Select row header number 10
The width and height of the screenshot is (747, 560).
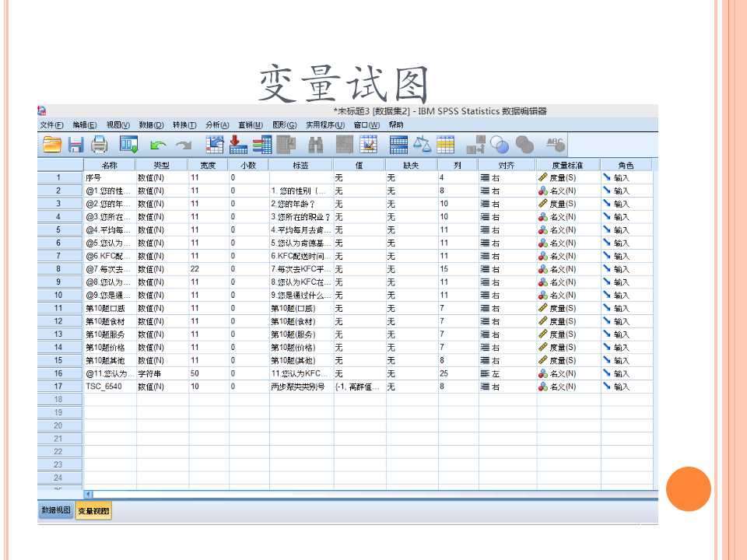coord(58,296)
